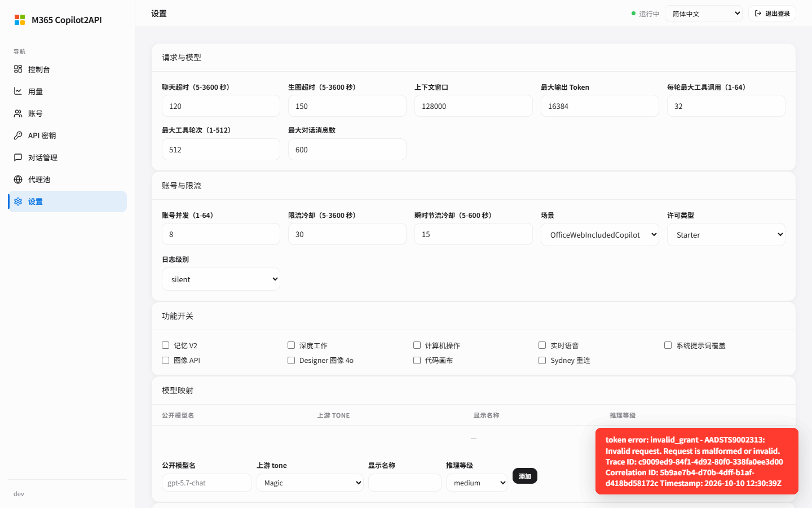Open the 上游 tone Magic dropdown
This screenshot has width=812, height=508.
coord(310,483)
